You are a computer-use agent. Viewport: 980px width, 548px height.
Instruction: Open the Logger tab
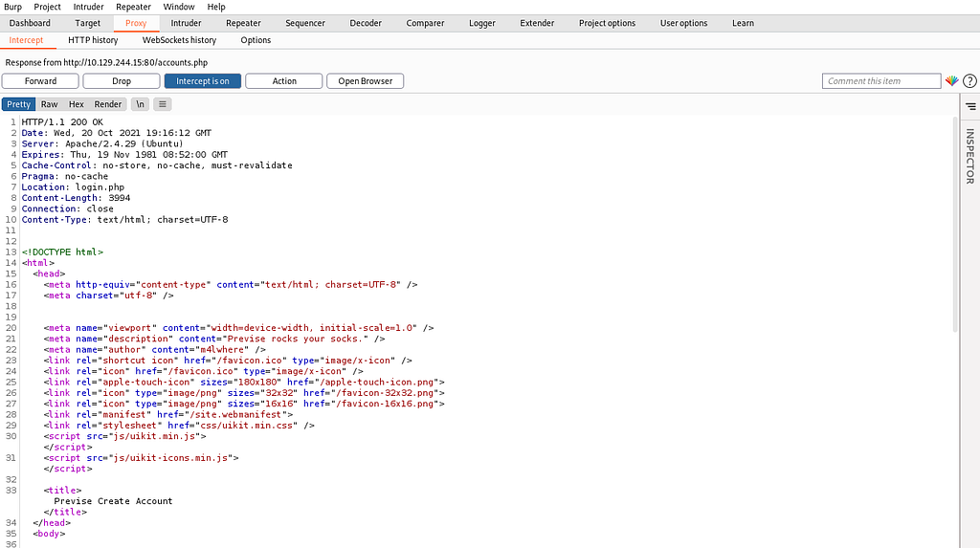(x=482, y=23)
